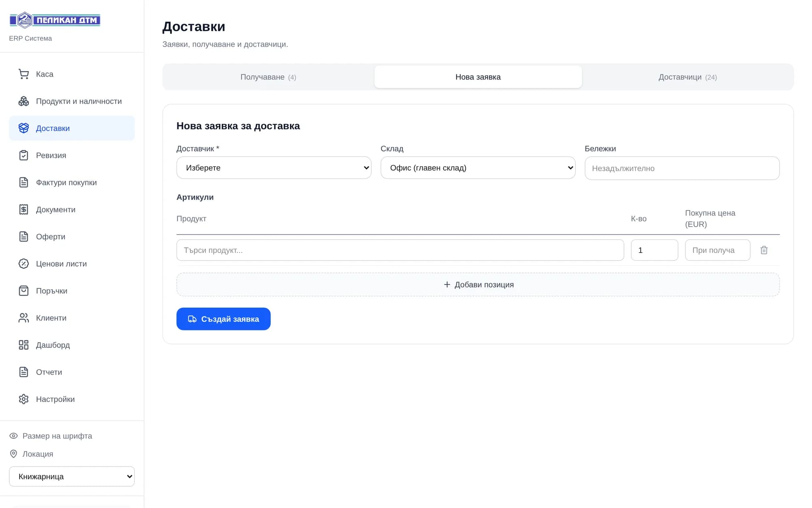
Task: Click the Доставки package icon
Action: [24, 128]
